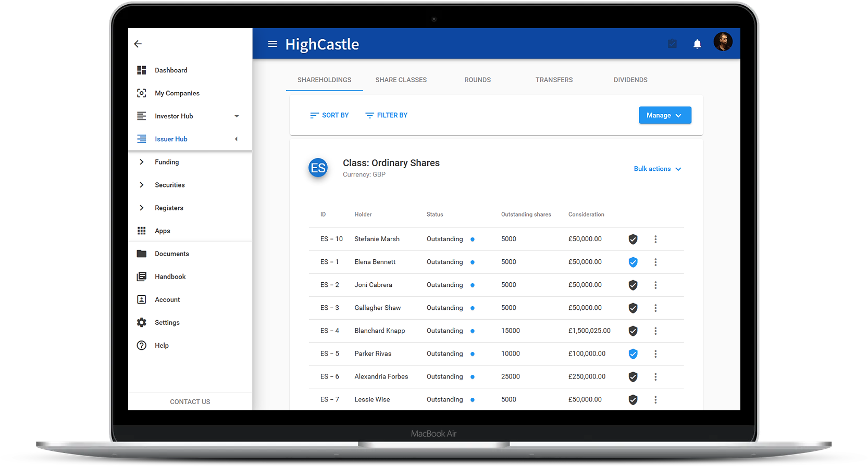868x466 pixels.
Task: Click the Documents folder icon
Action: [x=141, y=254]
